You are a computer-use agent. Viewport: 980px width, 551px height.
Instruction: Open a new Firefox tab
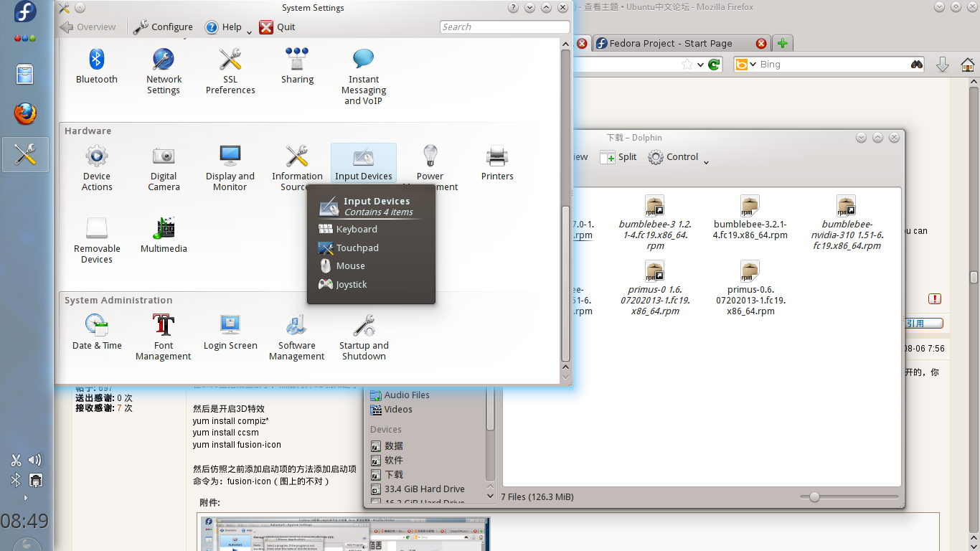[x=783, y=43]
